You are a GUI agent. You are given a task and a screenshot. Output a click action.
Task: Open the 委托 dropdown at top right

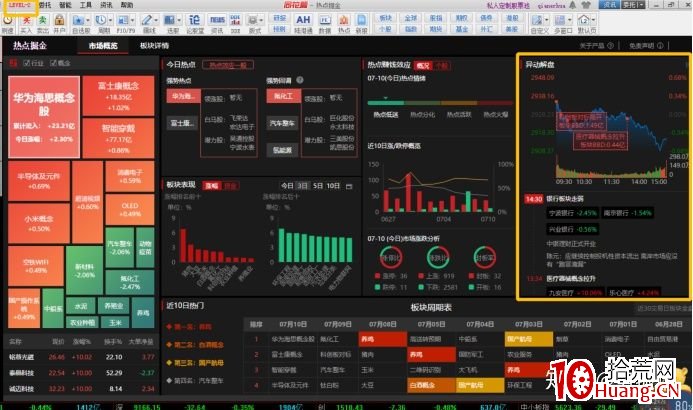tap(634, 5)
